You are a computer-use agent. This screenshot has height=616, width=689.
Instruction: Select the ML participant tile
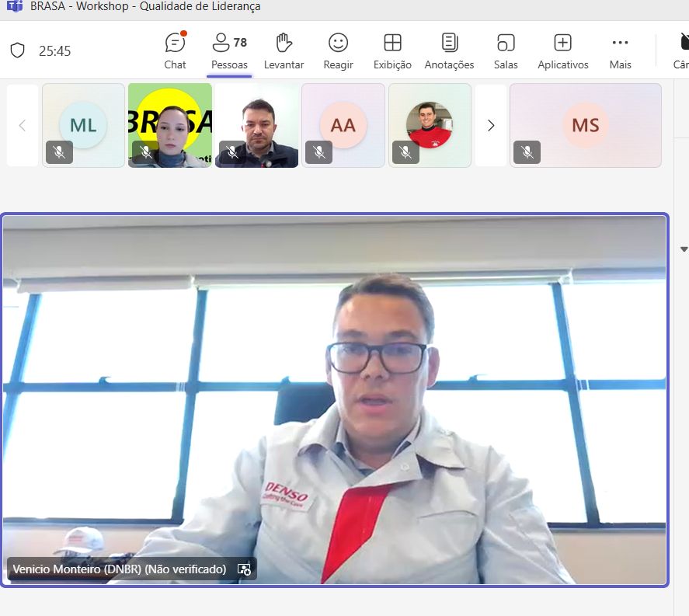pyautogui.click(x=83, y=125)
